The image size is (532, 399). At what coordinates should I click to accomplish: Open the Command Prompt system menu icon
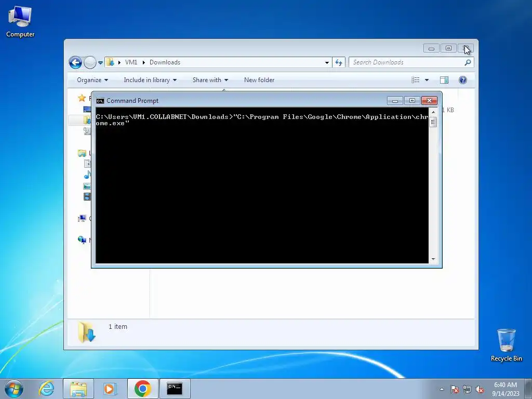[x=100, y=101]
